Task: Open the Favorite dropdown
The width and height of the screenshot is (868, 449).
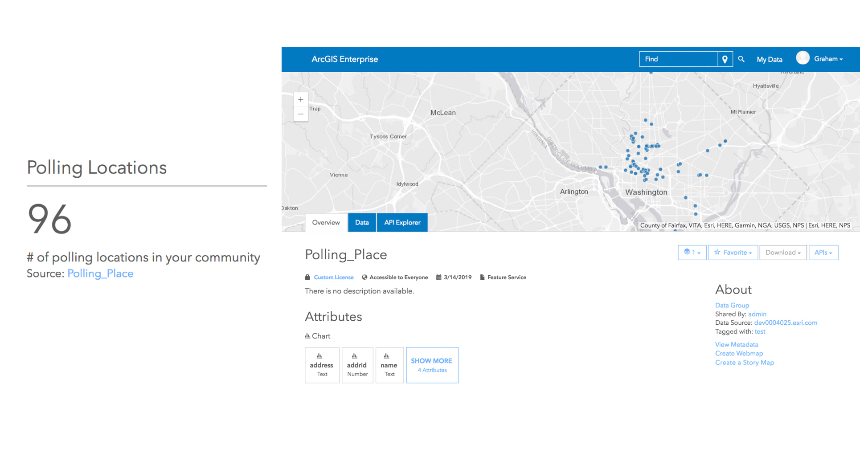Action: (x=733, y=253)
